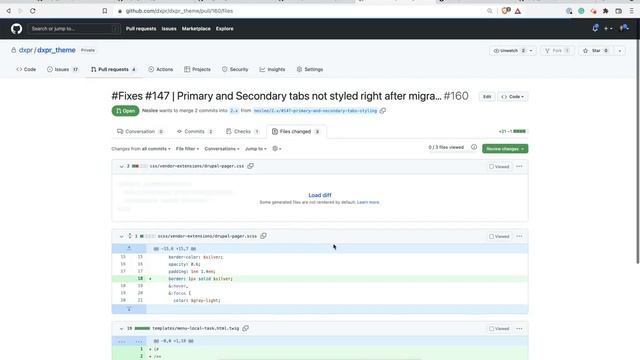Open the repository Code tab

(26, 69)
